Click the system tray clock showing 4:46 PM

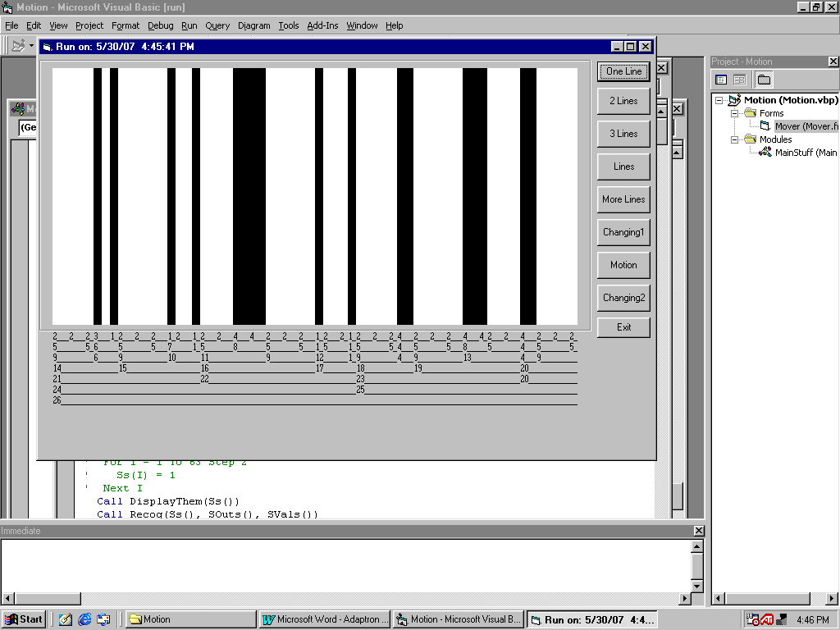point(813,620)
